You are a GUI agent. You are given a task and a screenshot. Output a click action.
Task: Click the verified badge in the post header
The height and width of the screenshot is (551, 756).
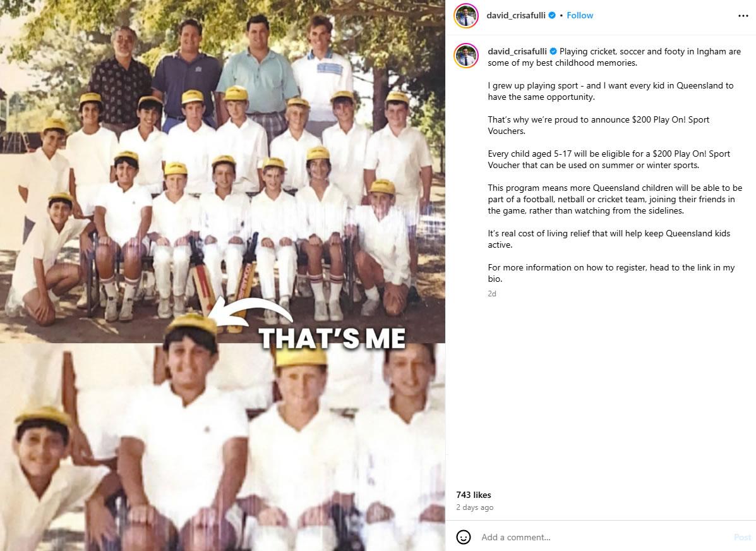pos(552,15)
